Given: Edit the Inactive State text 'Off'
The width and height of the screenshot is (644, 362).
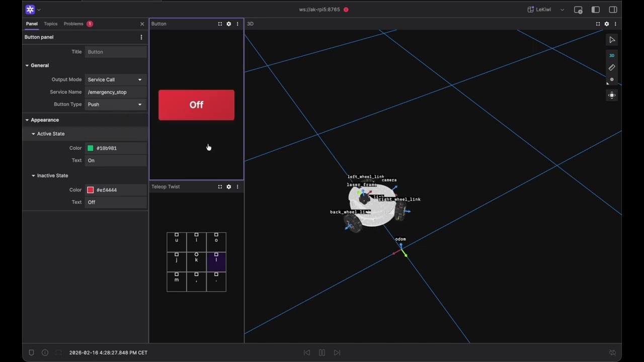Looking at the screenshot, I should tap(116, 202).
